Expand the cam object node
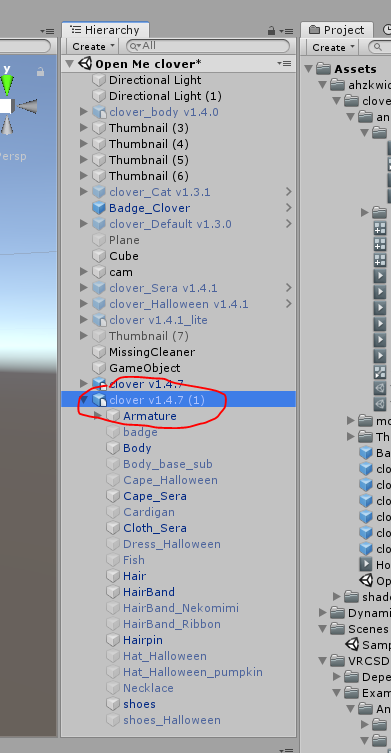Image resolution: width=391 pixels, height=753 pixels. [x=84, y=272]
